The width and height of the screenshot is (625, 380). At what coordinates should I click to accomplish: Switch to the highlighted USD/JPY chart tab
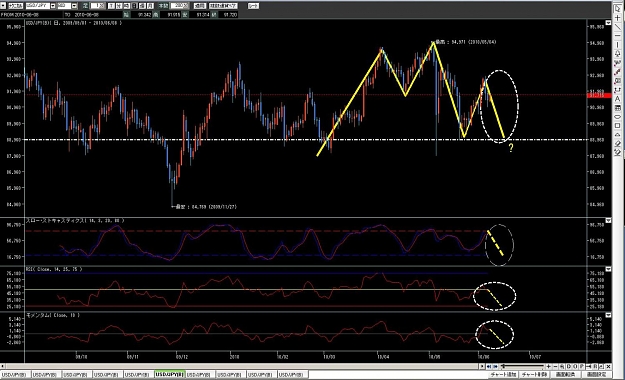click(x=170, y=375)
